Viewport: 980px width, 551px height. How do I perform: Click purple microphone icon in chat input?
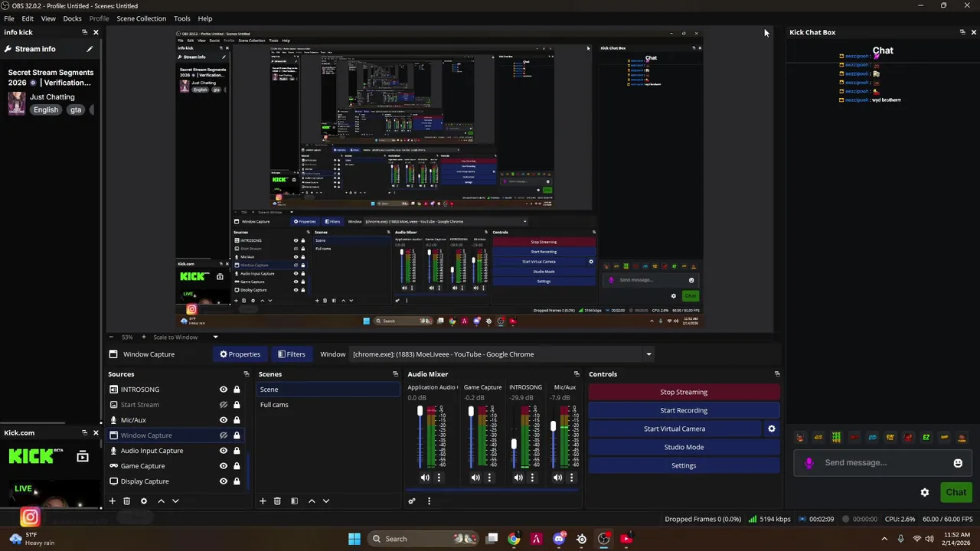808,463
